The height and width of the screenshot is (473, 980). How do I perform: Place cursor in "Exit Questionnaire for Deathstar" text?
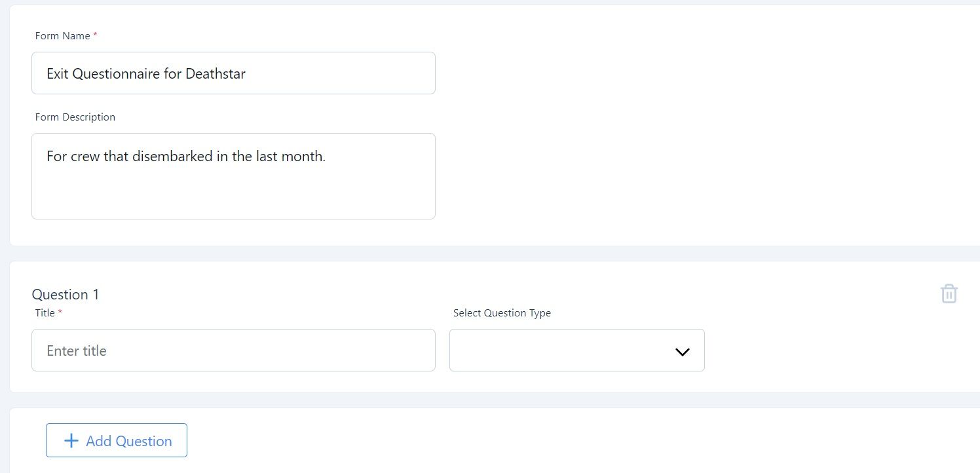(x=145, y=74)
